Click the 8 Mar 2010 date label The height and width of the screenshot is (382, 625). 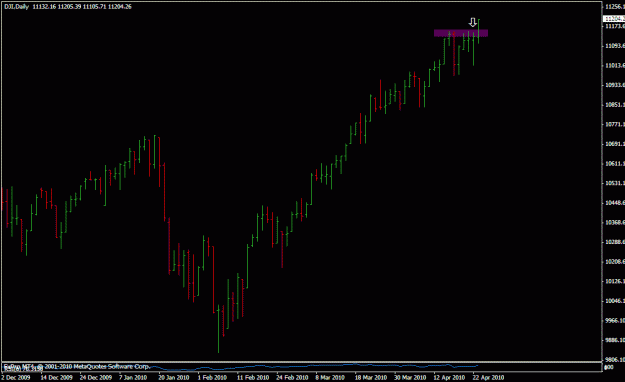click(x=330, y=377)
